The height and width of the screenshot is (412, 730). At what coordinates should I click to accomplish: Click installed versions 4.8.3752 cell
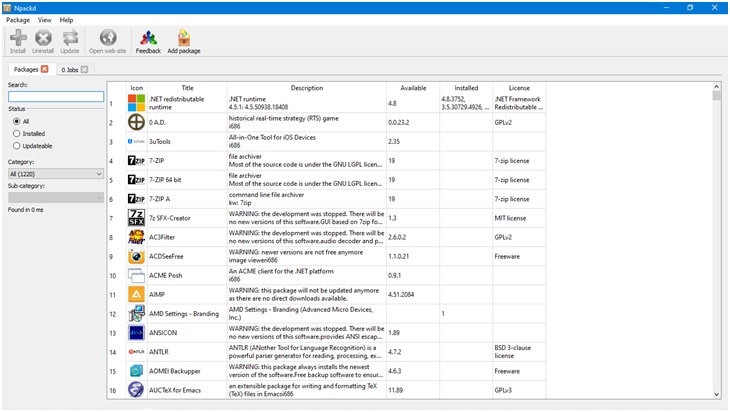pos(466,103)
